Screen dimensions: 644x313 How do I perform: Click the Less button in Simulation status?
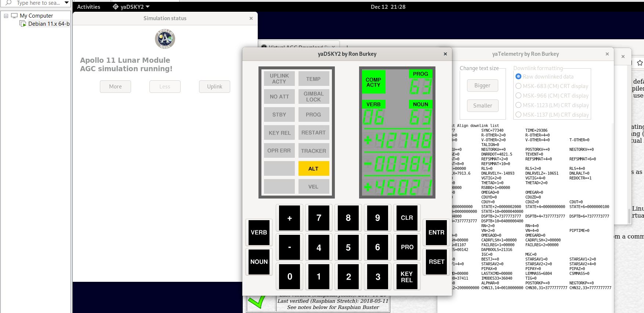[165, 87]
